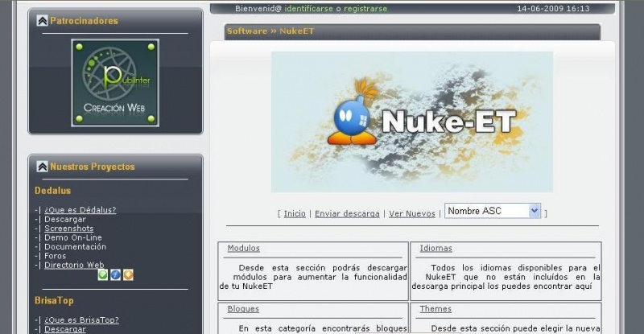Open Documentación under Dedalus
The image size is (644, 334).
[75, 246]
